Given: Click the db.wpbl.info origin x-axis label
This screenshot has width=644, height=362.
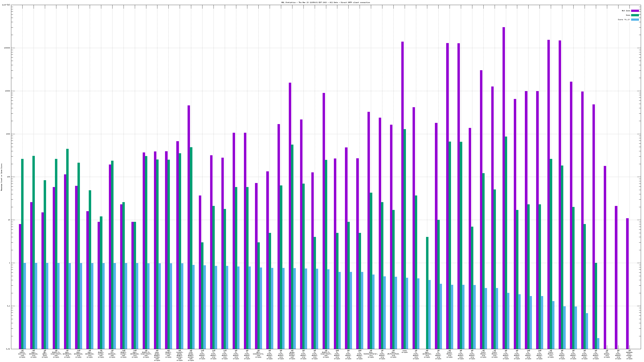Looking at the screenshot, I should pyautogui.click(x=45, y=354).
